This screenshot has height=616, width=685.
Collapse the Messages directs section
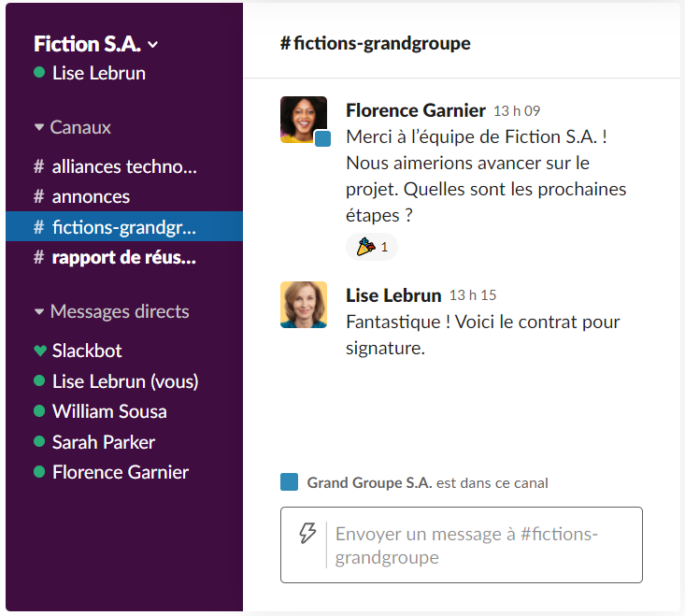[x=39, y=311]
